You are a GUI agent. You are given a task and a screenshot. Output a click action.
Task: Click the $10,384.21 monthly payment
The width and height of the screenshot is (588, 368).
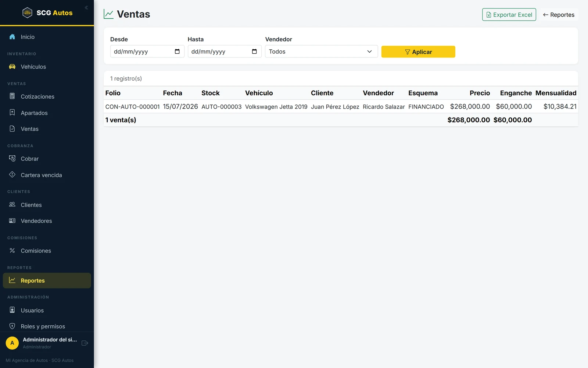pos(560,106)
